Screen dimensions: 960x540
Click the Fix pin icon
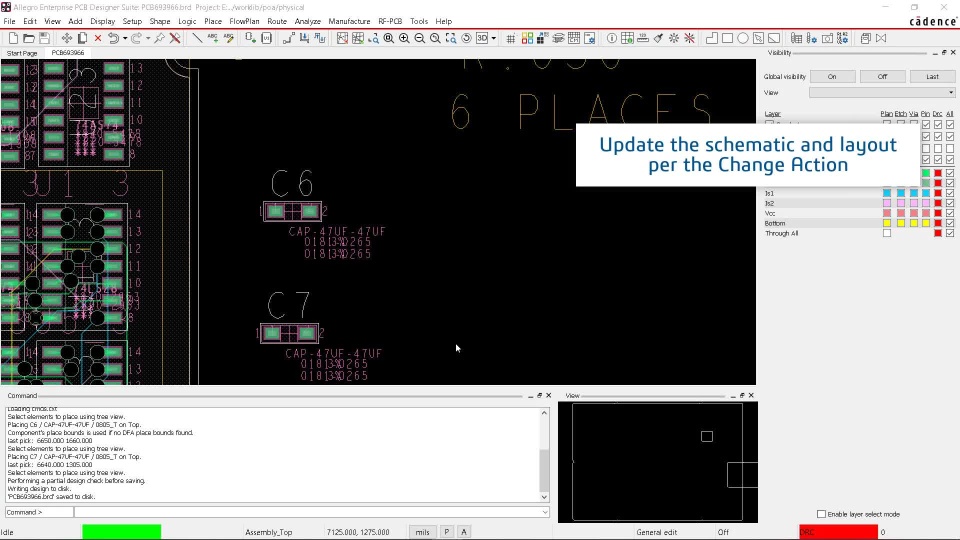[159, 38]
